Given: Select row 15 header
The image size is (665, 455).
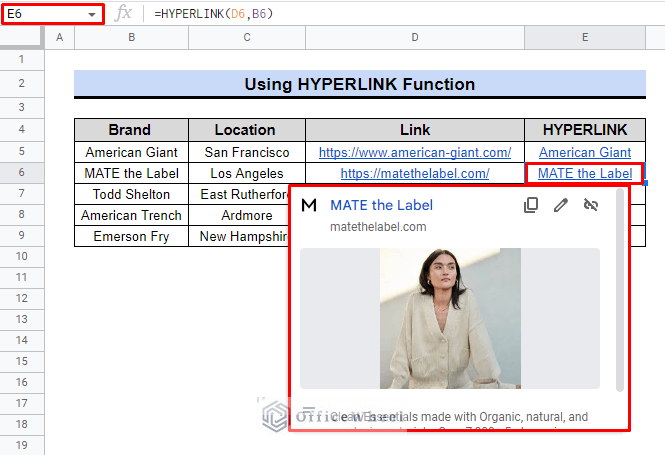Looking at the screenshot, I should click(22, 362).
